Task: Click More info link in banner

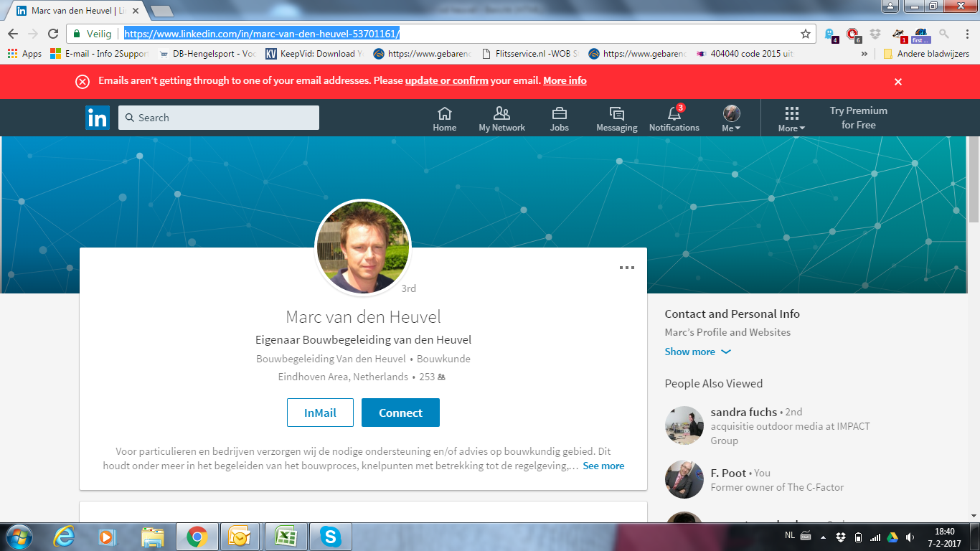Action: pos(565,80)
